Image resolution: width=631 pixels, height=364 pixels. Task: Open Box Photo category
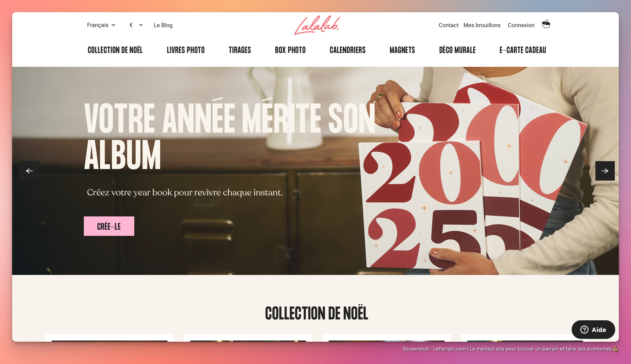(x=290, y=50)
